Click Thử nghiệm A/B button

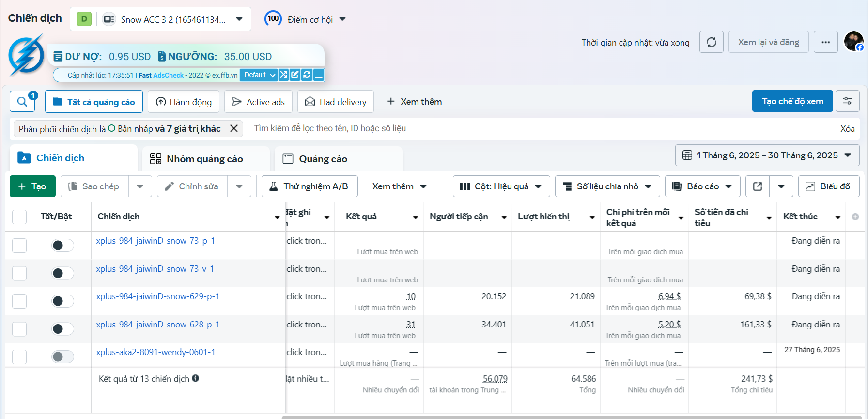310,186
